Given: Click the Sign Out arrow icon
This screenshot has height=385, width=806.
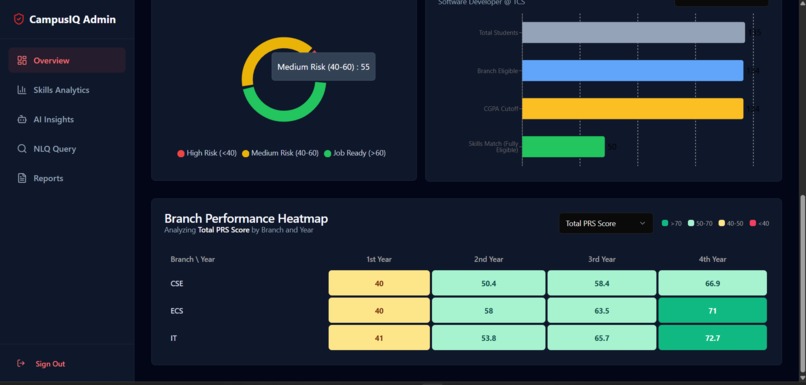Looking at the screenshot, I should click(x=21, y=363).
